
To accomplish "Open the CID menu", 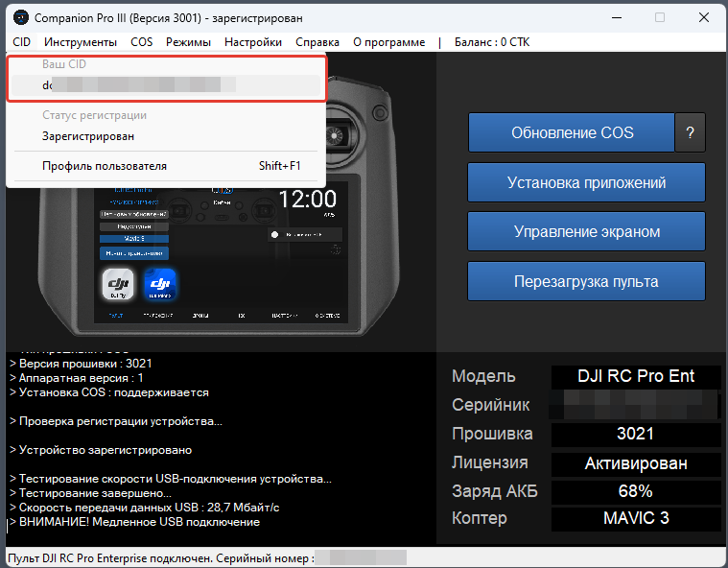I will pyautogui.click(x=21, y=42).
